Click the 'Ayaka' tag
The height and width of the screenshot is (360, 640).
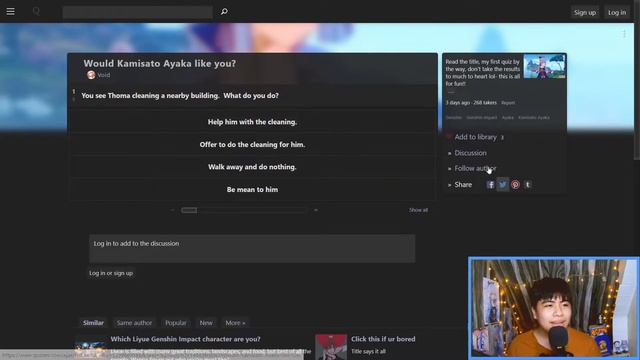[507, 118]
